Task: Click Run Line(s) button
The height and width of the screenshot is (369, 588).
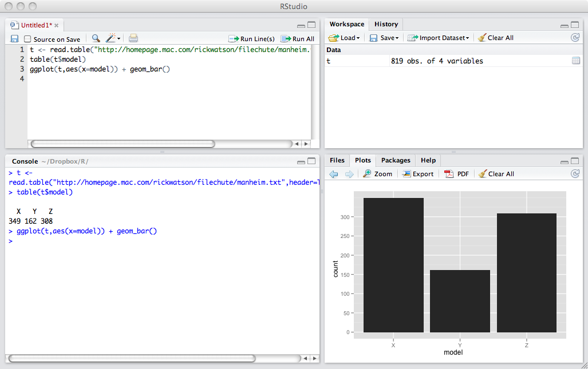Action: 251,39
